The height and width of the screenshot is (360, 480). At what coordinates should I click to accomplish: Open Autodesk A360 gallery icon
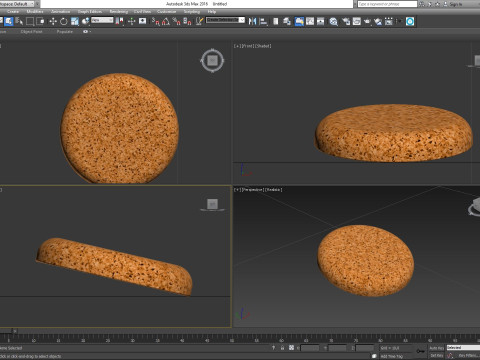pos(389,22)
